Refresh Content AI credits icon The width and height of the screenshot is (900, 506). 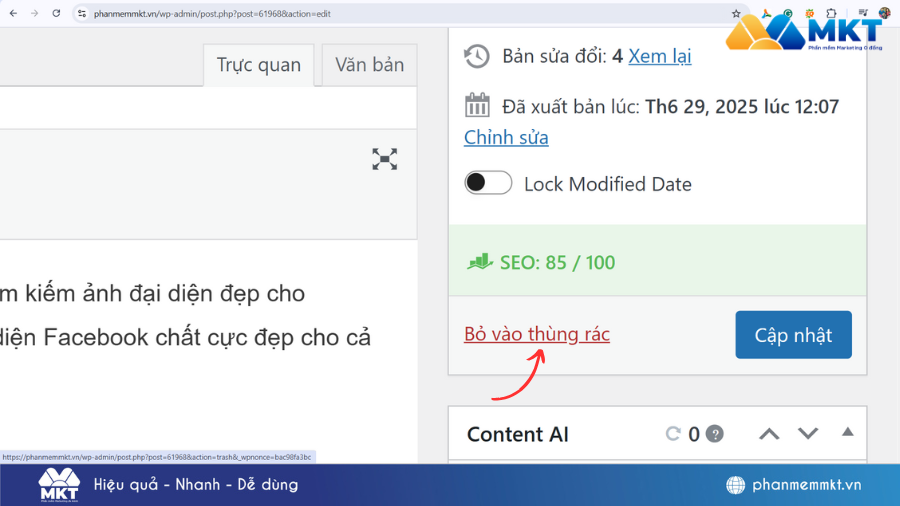pos(673,434)
